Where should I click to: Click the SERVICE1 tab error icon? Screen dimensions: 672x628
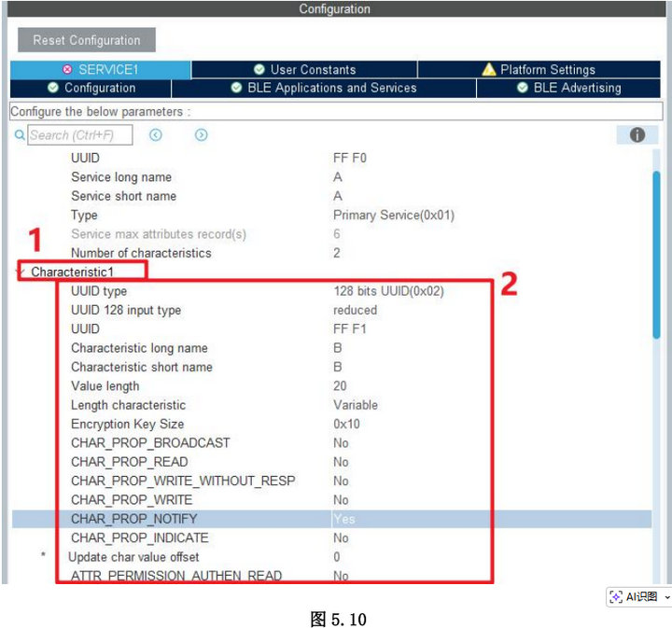coord(67,69)
